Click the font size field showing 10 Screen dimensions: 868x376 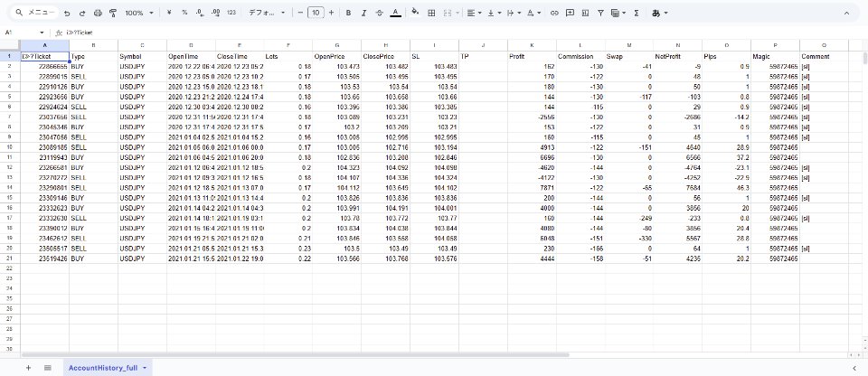click(x=316, y=13)
